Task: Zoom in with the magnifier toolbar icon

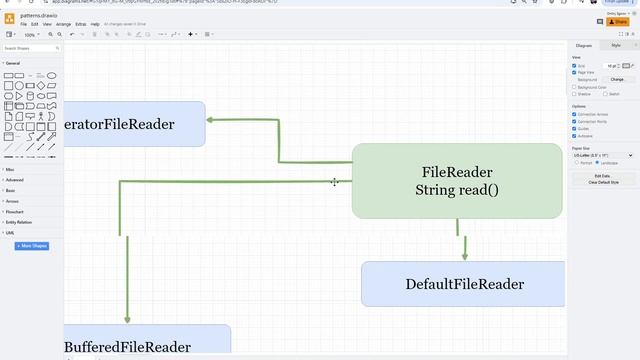Action: tap(51, 35)
